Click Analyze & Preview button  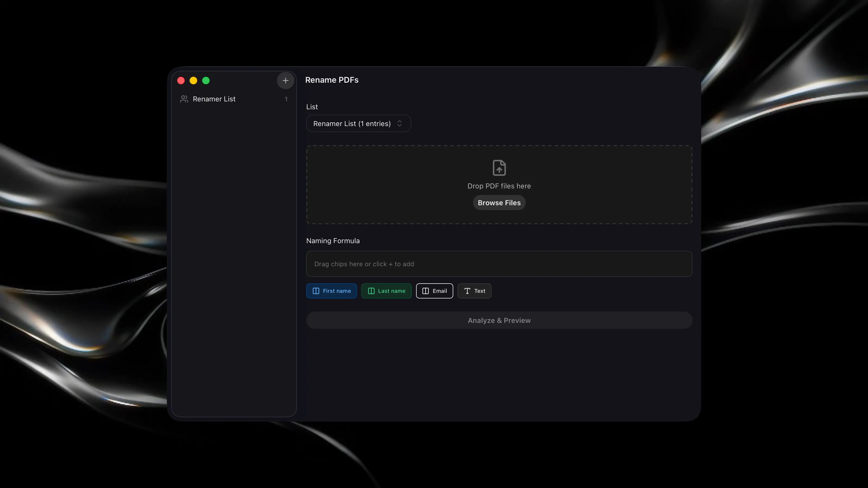point(499,320)
